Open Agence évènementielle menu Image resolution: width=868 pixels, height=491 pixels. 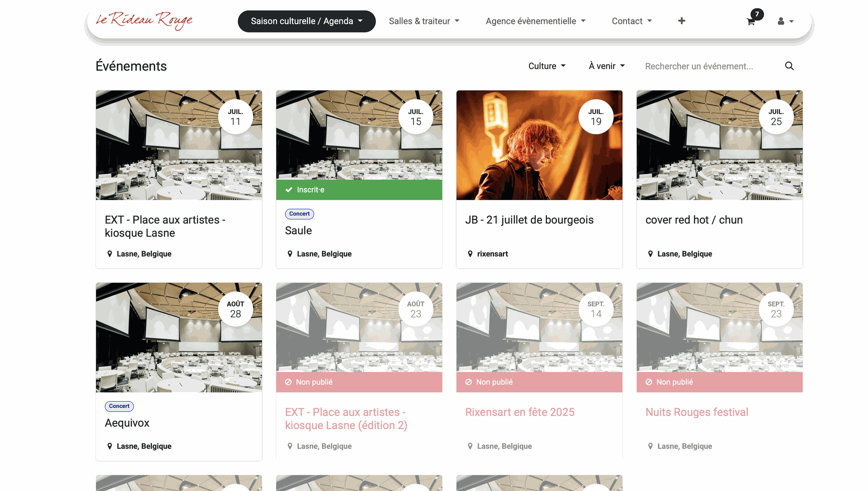point(535,21)
